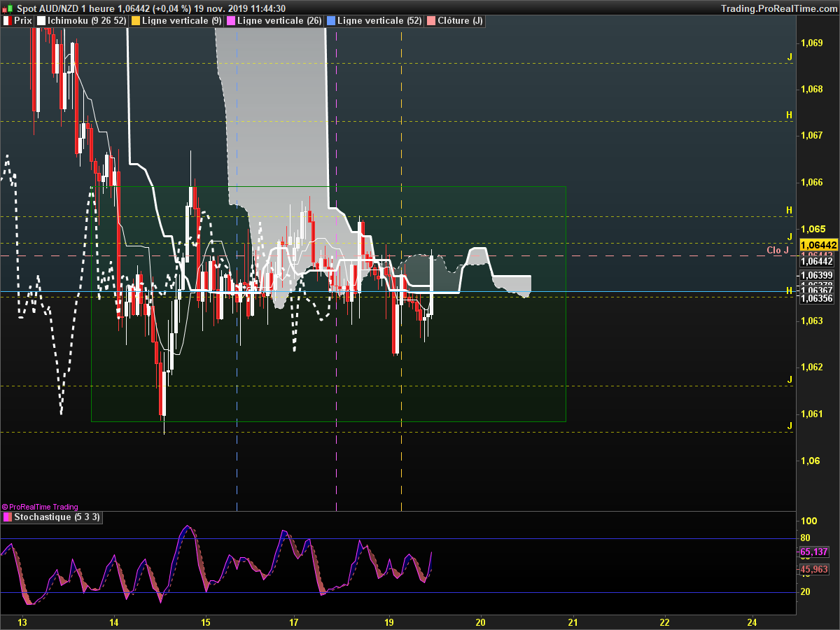Select the Ligne verticale (52) label
Screen dimensions: 840x630
pyautogui.click(x=379, y=21)
